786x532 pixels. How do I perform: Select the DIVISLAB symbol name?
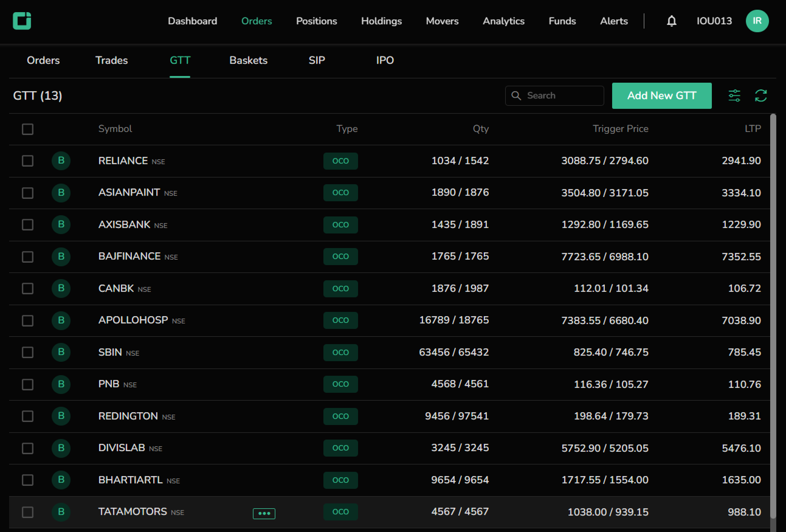(x=121, y=448)
